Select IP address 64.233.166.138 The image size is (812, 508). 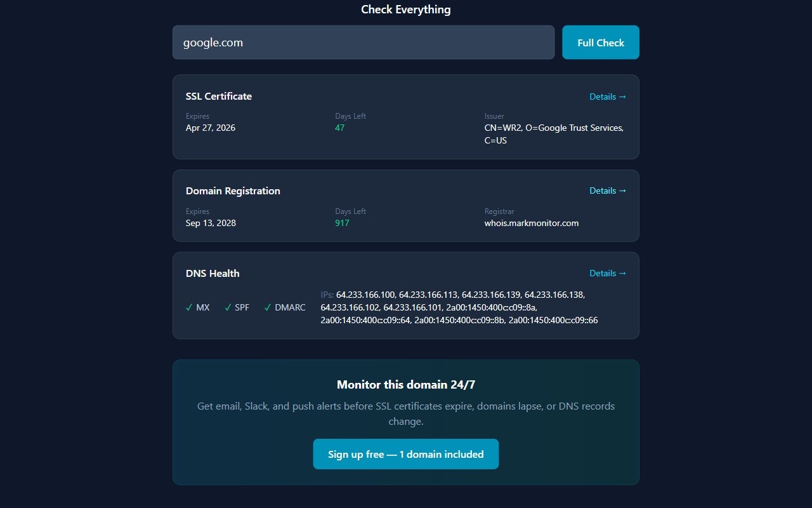553,295
